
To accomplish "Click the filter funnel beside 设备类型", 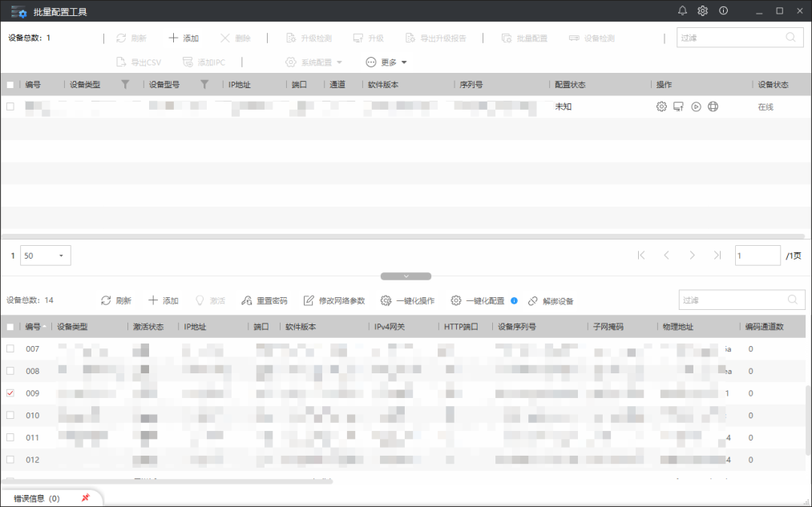I will coord(125,84).
